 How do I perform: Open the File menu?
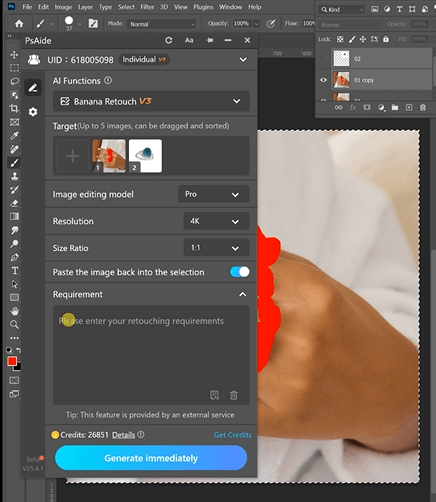click(27, 7)
